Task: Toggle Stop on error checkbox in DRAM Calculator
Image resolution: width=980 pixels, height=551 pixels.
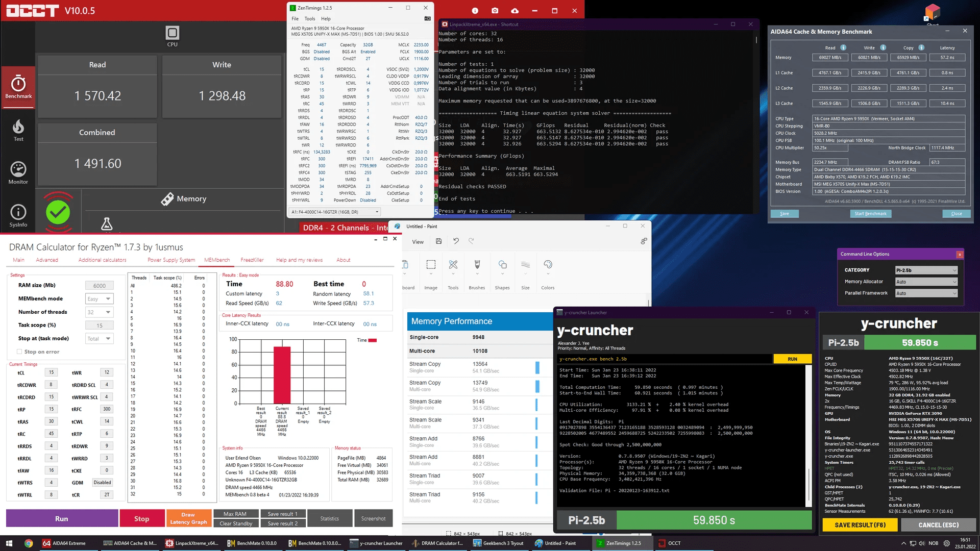Action: coord(19,352)
